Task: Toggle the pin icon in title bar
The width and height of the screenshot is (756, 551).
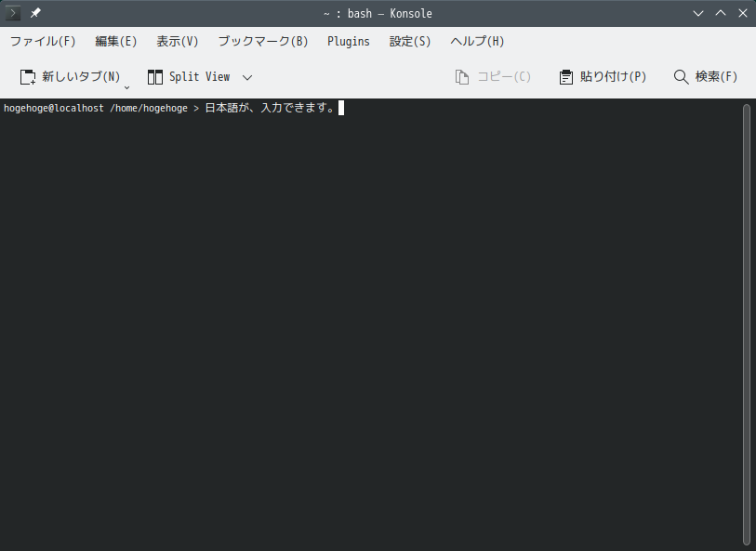Action: point(35,13)
